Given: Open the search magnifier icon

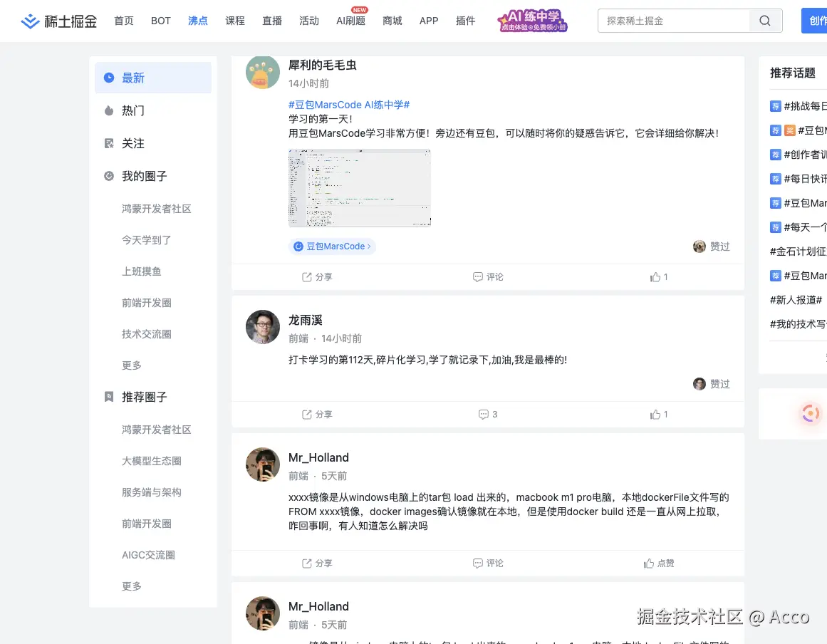Looking at the screenshot, I should coord(765,21).
